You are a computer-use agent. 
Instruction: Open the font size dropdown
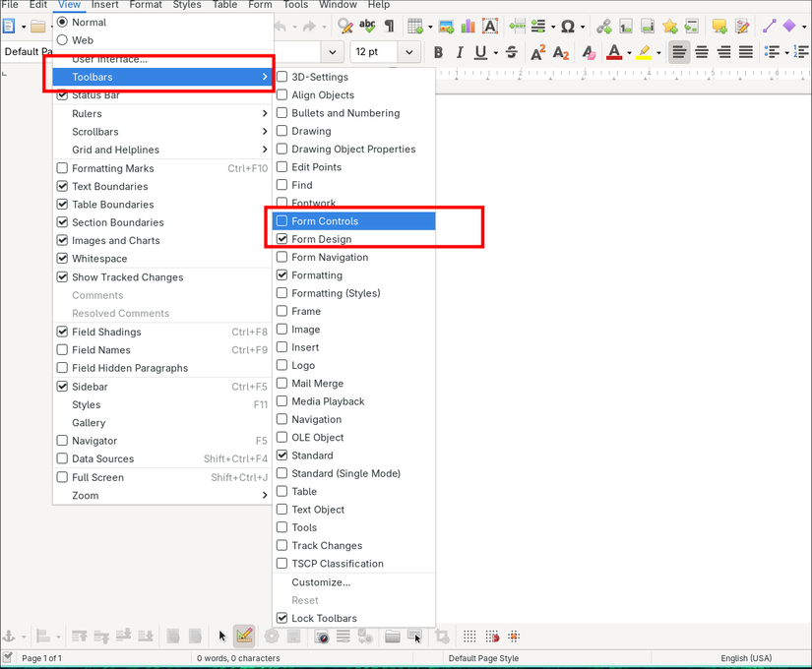click(409, 52)
